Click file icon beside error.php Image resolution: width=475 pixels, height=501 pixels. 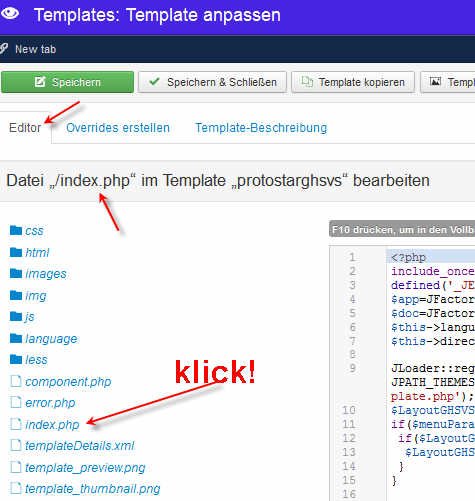pos(16,402)
